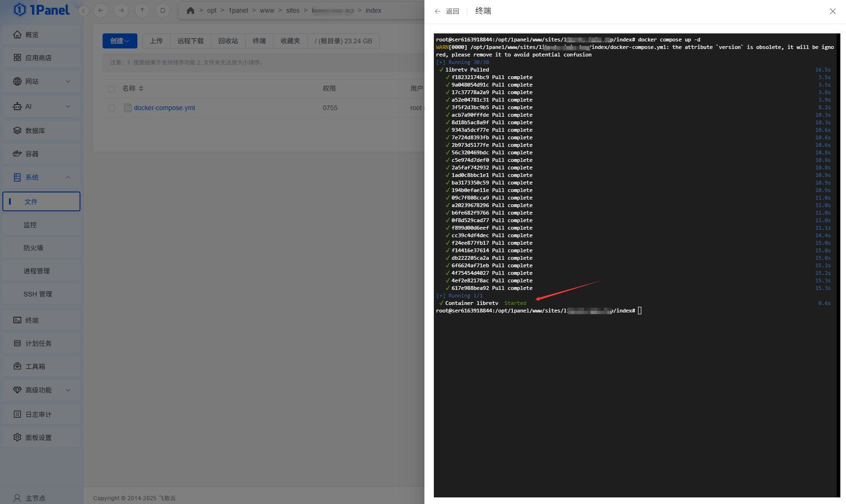Screen dimensions: 846x504
Task: Go back with the left arrow button
Action: pyautogui.click(x=101, y=10)
